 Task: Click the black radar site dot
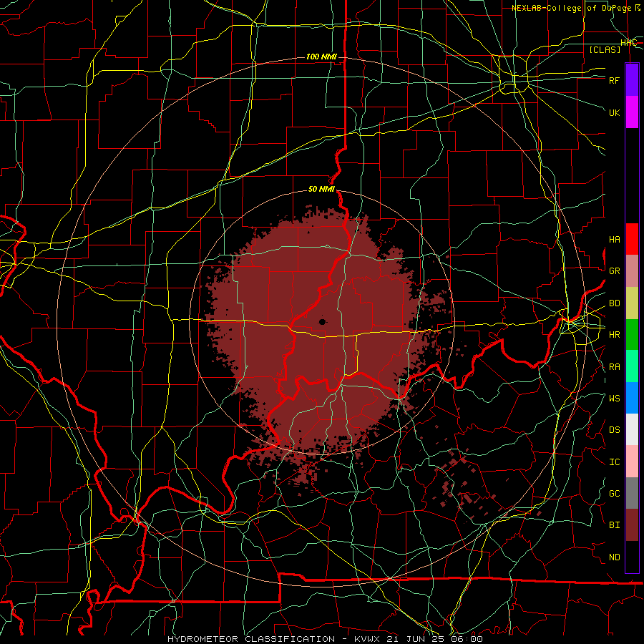click(323, 321)
